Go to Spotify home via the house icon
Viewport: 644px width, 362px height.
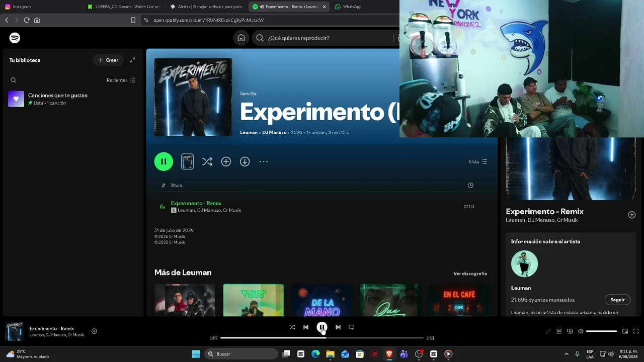click(241, 38)
